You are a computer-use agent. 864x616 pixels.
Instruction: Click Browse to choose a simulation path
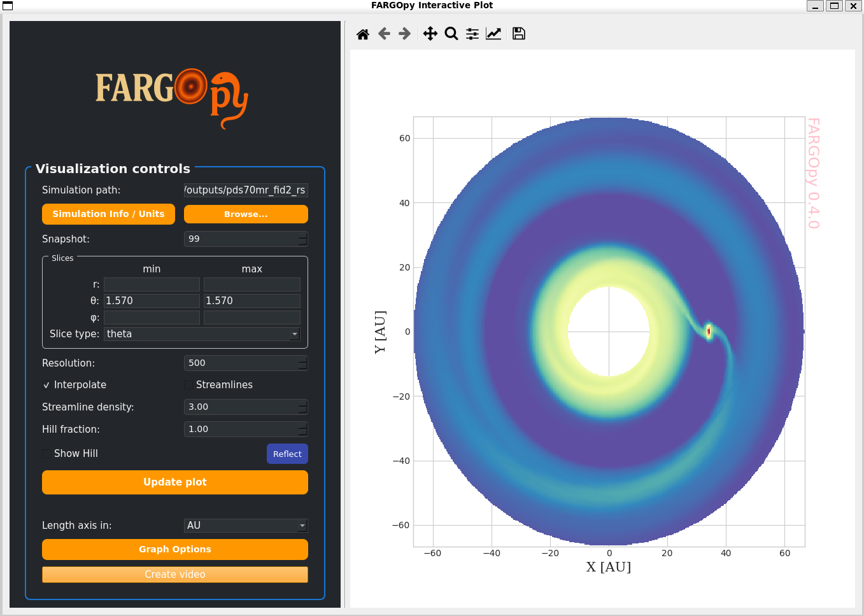246,214
